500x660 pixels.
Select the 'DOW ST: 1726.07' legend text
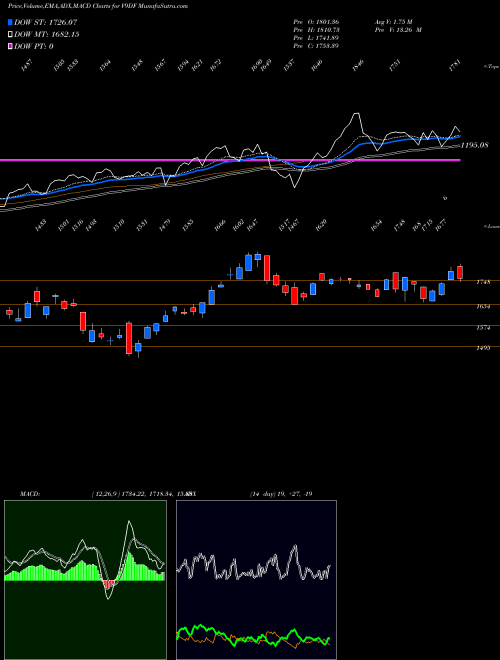[45, 22]
